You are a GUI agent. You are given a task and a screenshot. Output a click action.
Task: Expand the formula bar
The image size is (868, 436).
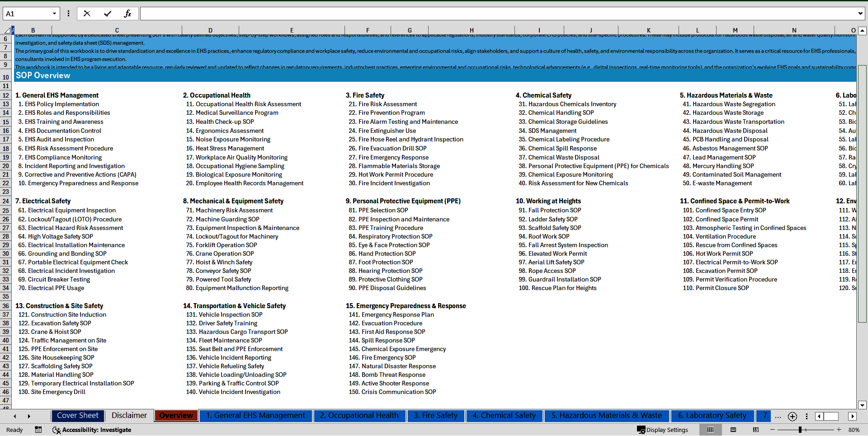[860, 14]
